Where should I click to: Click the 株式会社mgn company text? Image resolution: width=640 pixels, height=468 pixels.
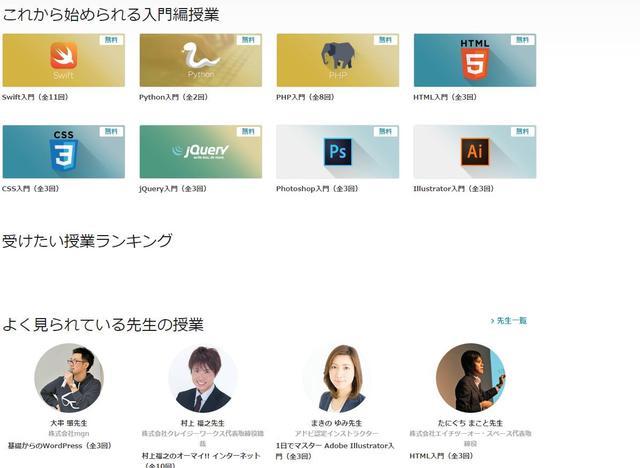(x=69, y=433)
